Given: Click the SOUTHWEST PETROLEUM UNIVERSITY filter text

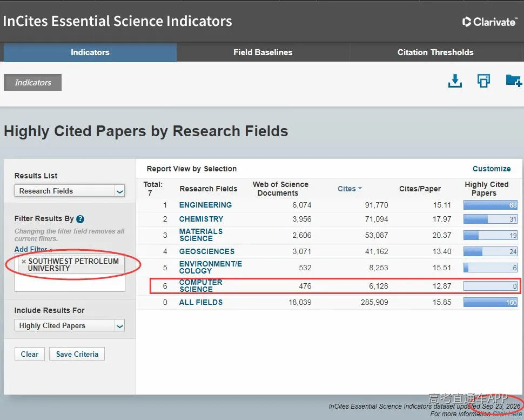Looking at the screenshot, I should (x=73, y=264).
